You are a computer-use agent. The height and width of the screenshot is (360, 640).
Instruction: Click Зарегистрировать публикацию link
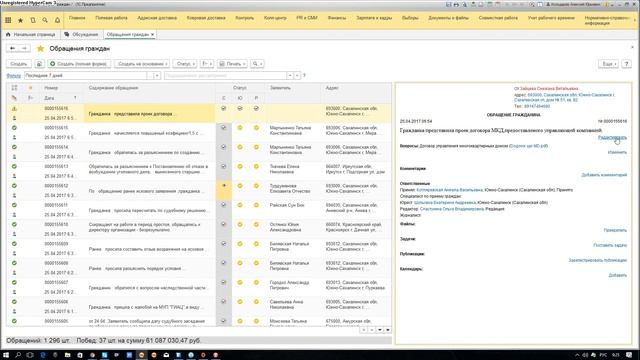[598, 260]
